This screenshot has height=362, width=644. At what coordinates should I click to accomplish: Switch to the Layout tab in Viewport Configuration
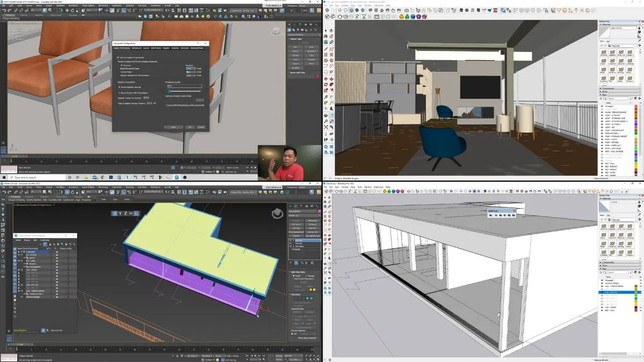tap(147, 48)
